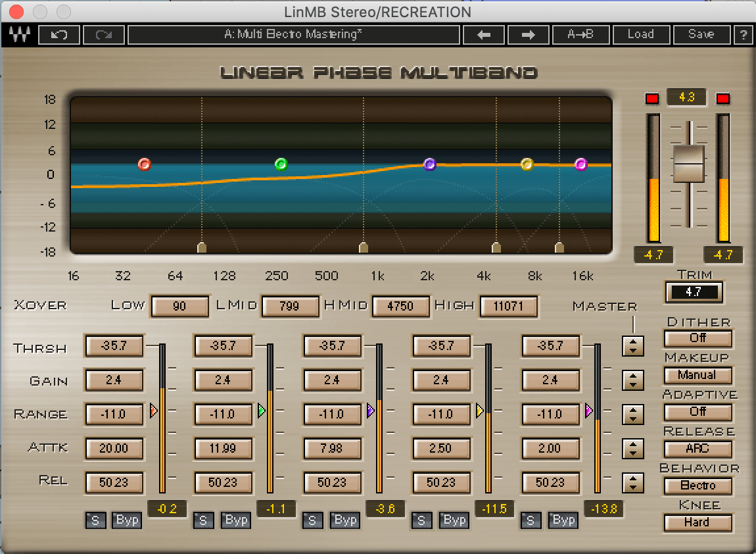
Task: Select the magenta top band marker in graph
Action: click(x=582, y=164)
